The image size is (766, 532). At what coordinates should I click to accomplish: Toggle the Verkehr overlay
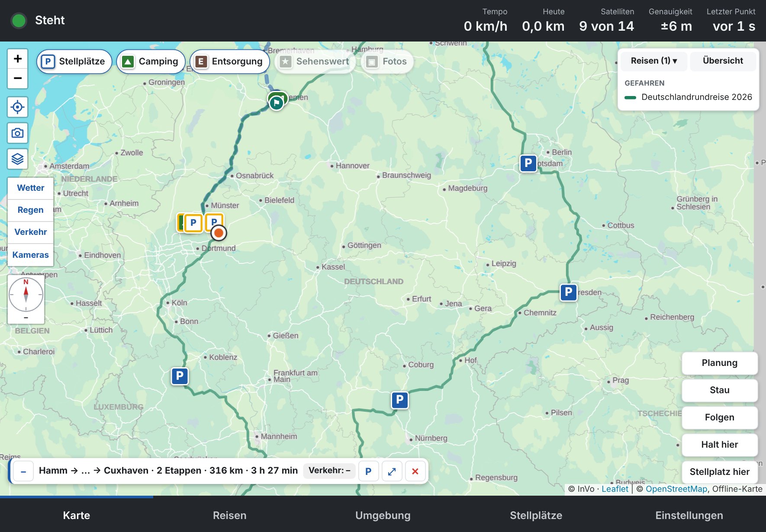coord(31,232)
